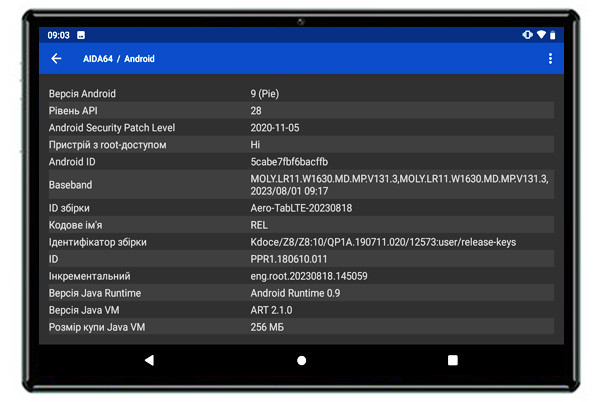
Task: Select the Kdoce/Z8 build fingerprint value
Action: point(383,242)
